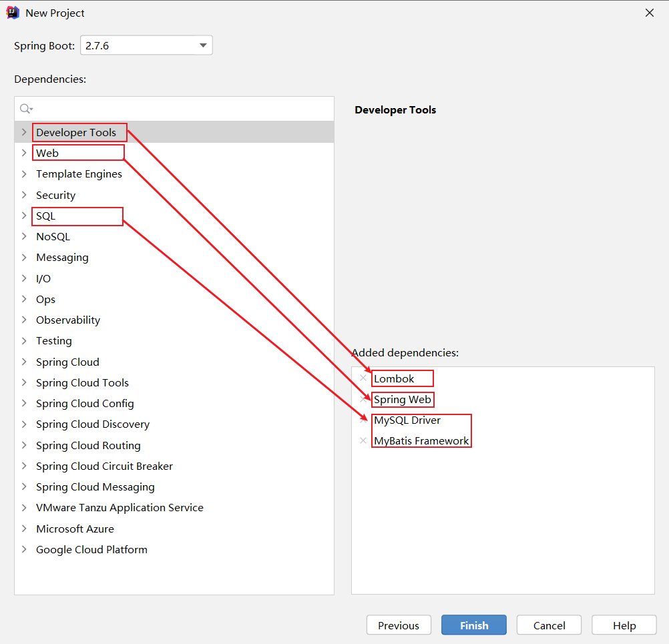Select the Security tree item

point(55,196)
